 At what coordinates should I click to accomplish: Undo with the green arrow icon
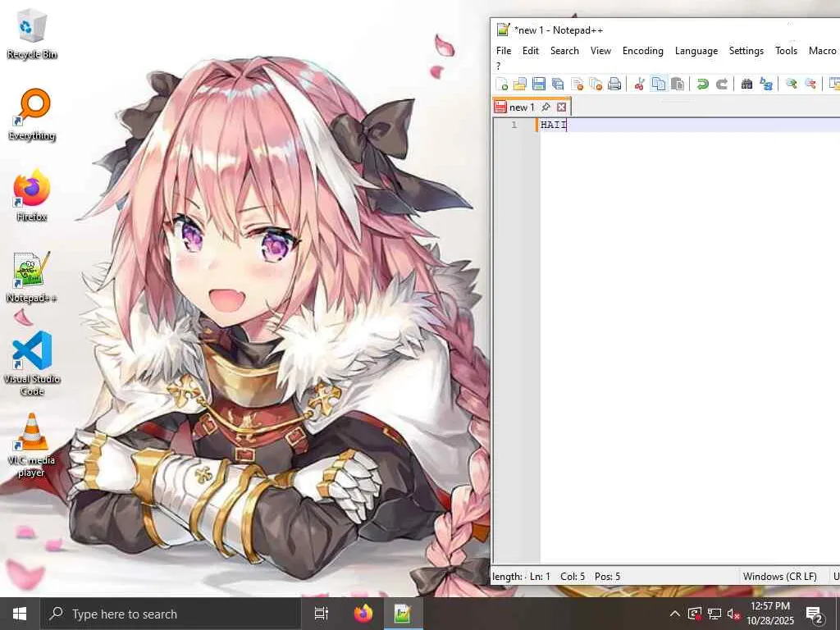click(x=702, y=84)
